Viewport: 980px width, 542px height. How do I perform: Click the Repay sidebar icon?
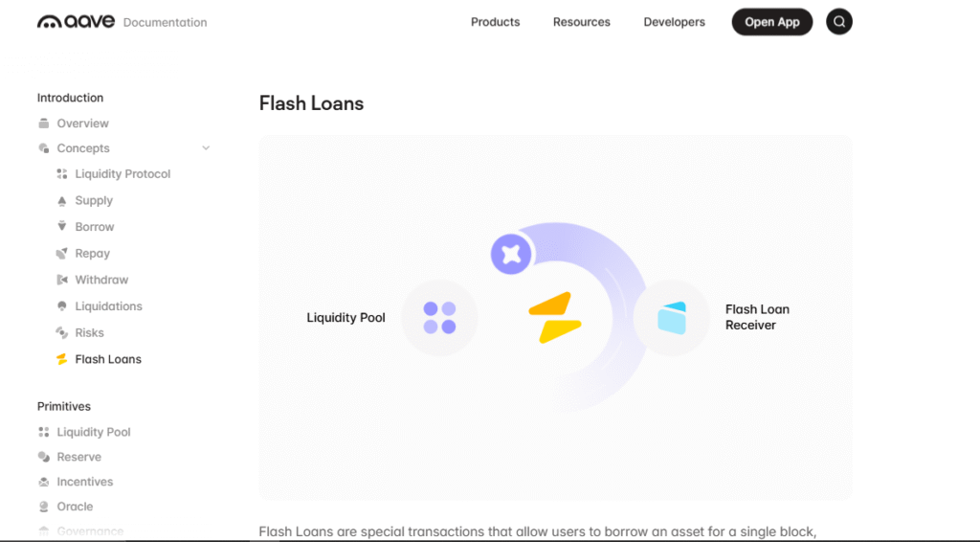click(x=62, y=254)
